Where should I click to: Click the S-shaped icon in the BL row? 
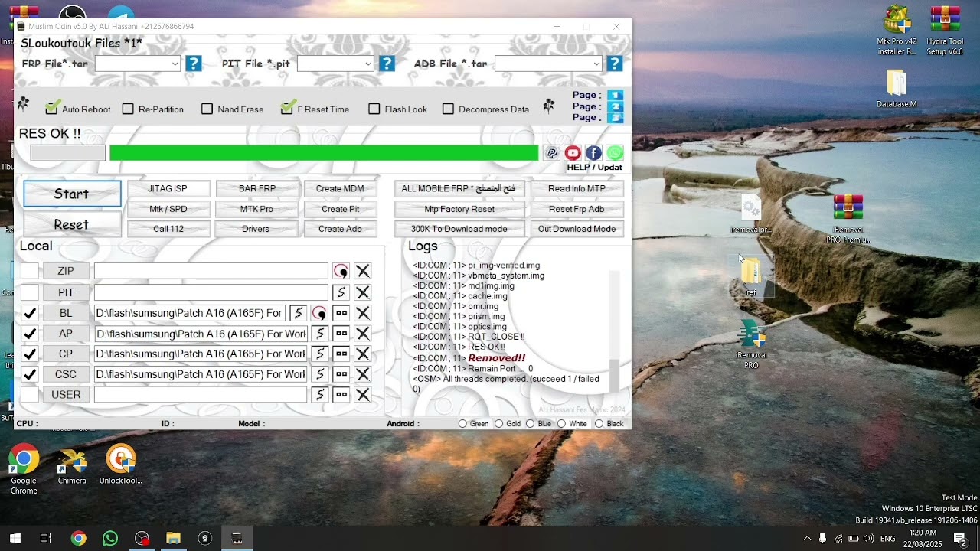coord(298,313)
